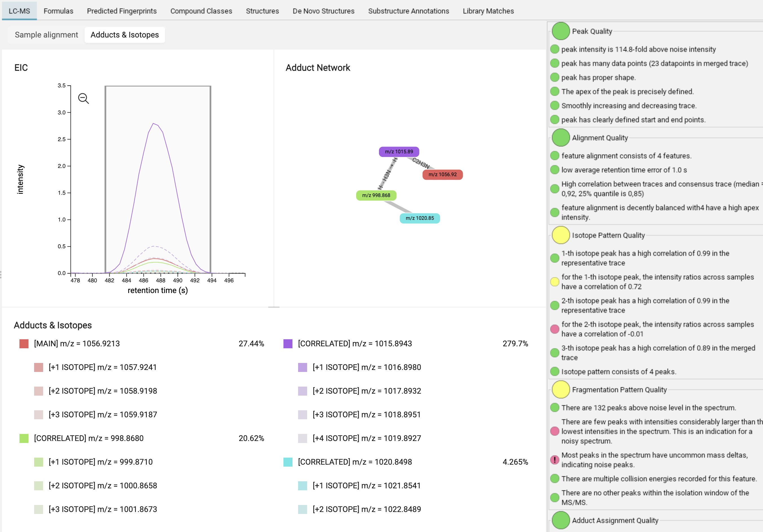The height and width of the screenshot is (532, 763).
Task: Click '[MAIN] m/z = 1056.9213' entry
Action: click(x=77, y=343)
